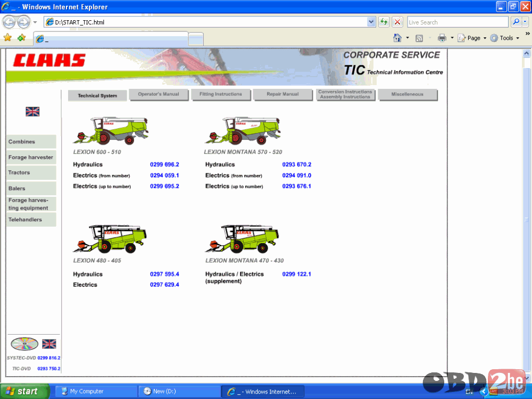Click the magnifier Search icon

[x=516, y=22]
